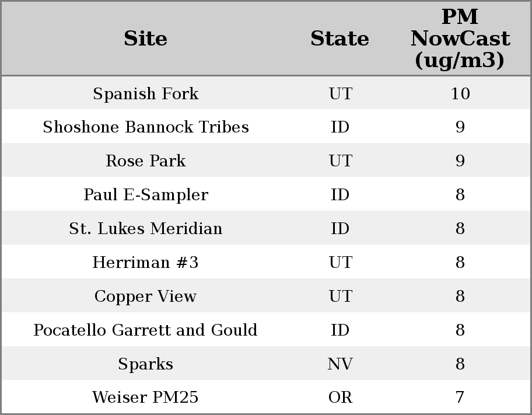Select the Weiser PM25 site cell
This screenshot has height=415, width=532.
point(146,397)
